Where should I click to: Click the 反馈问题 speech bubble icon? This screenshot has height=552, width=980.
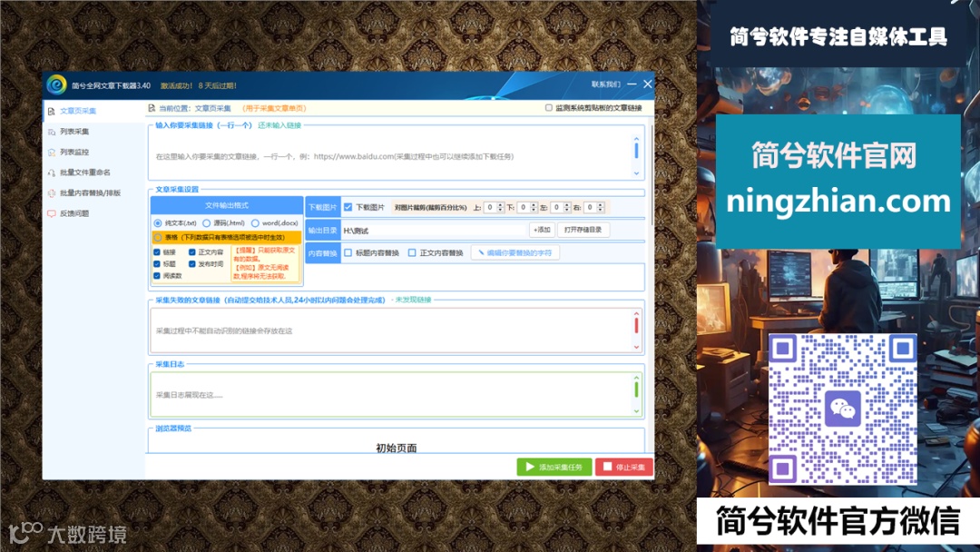click(51, 213)
